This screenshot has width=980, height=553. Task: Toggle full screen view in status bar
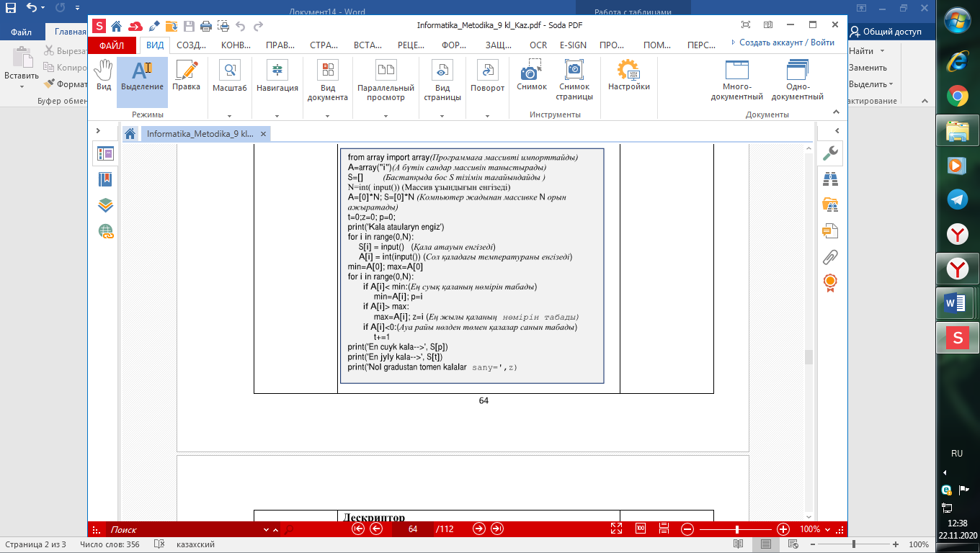(x=616, y=529)
